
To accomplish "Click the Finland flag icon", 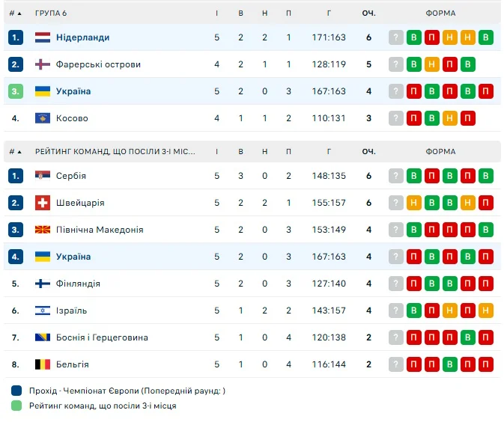I will [42, 284].
